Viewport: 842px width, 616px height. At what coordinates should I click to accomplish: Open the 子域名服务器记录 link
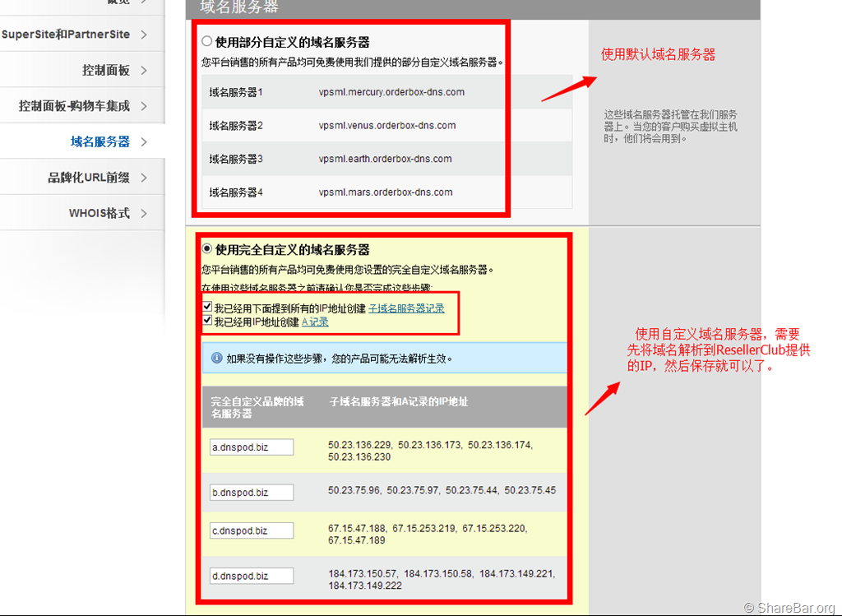click(x=405, y=308)
